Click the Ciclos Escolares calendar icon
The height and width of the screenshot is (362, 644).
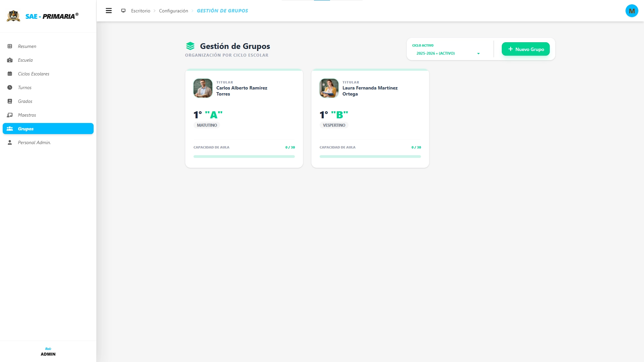click(x=10, y=74)
